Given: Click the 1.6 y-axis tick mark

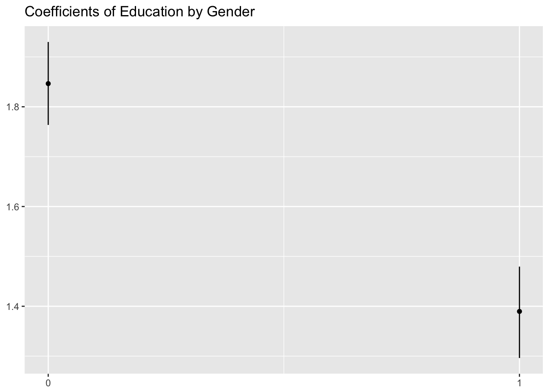Looking at the screenshot, I should pos(23,207).
